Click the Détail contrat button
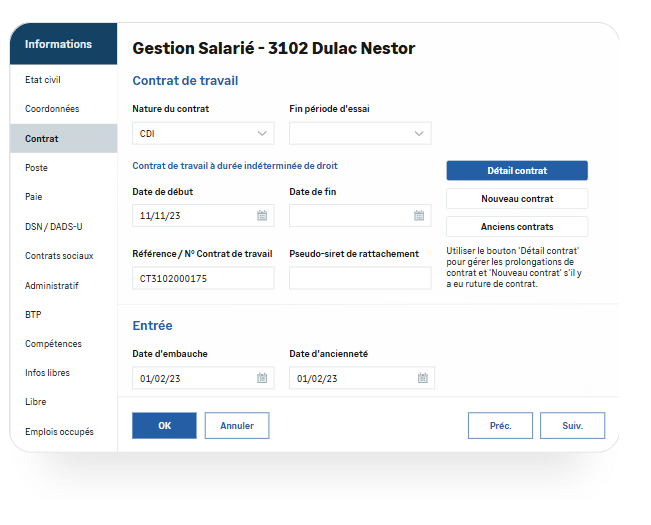 (517, 171)
